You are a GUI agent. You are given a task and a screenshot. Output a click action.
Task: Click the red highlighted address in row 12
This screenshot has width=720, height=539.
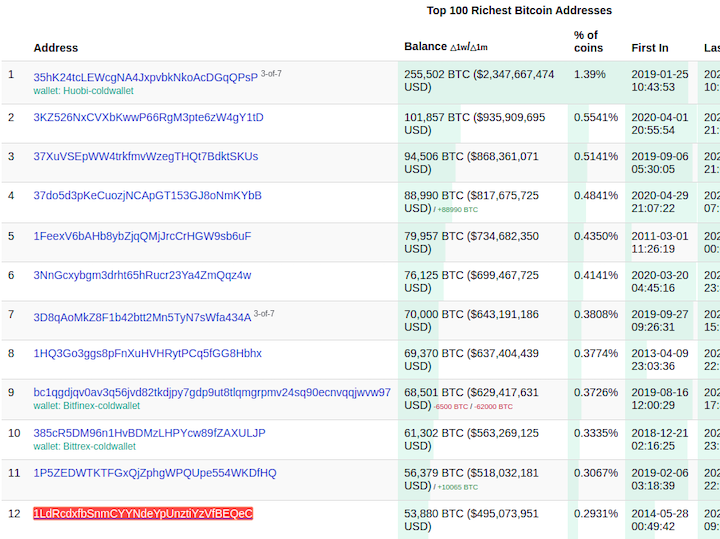(x=143, y=514)
